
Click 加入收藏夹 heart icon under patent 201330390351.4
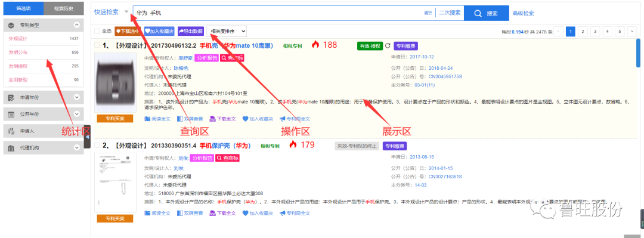tap(245, 213)
